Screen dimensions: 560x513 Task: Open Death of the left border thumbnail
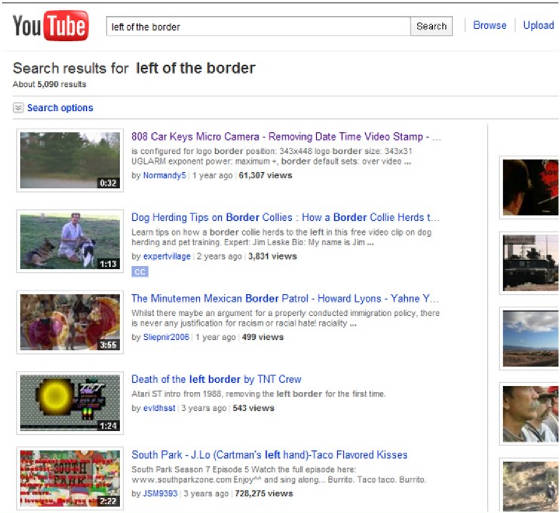(70, 403)
